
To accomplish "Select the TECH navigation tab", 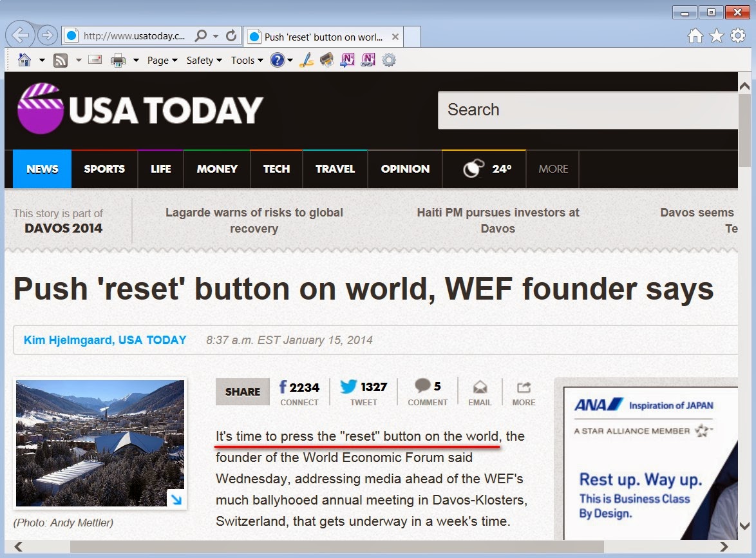I will coord(276,169).
